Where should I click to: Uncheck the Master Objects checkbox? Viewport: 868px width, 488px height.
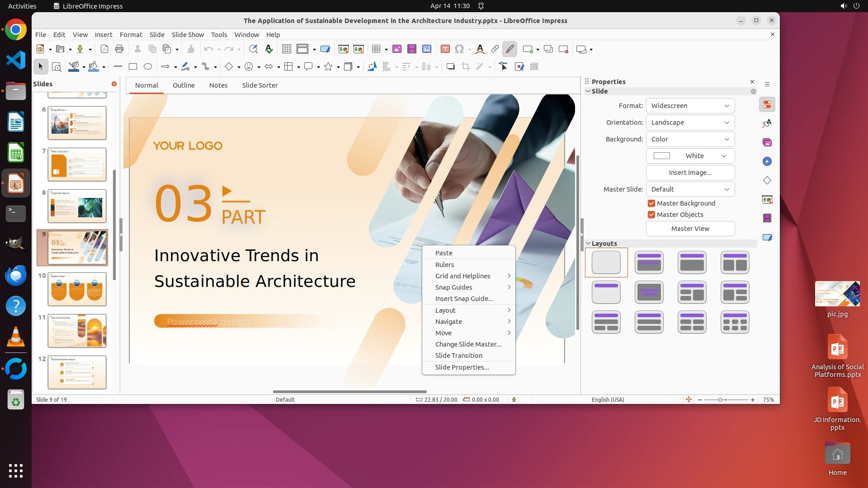651,215
